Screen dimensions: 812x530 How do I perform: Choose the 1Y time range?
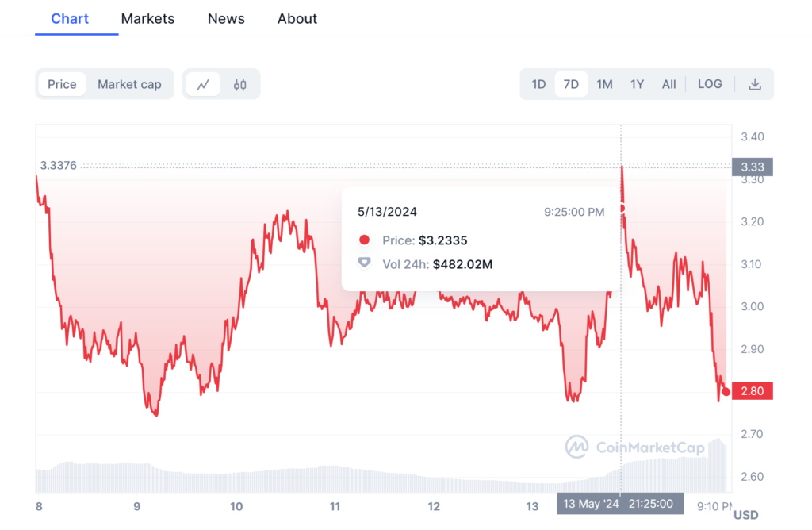(x=637, y=84)
